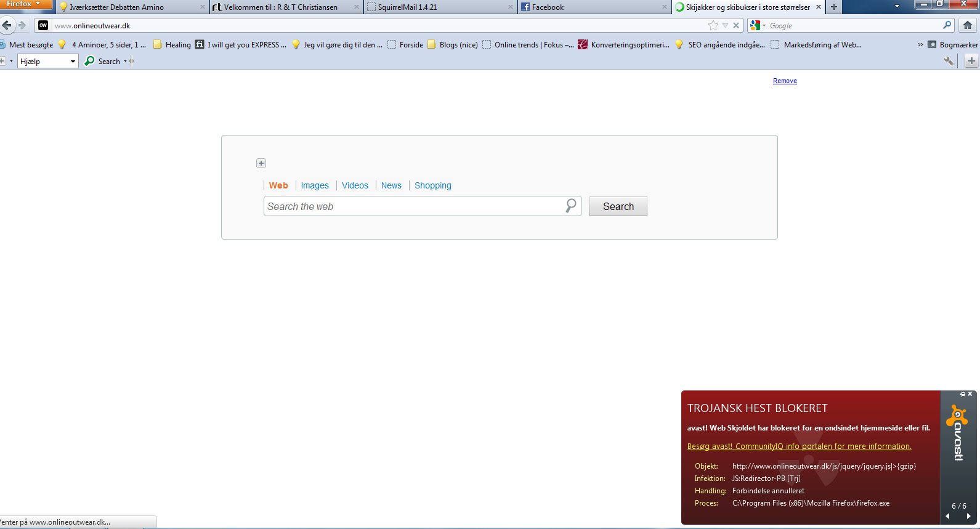Screen dimensions: 980x529
Task: Show next avast alert with right arrow
Action: click(x=968, y=516)
